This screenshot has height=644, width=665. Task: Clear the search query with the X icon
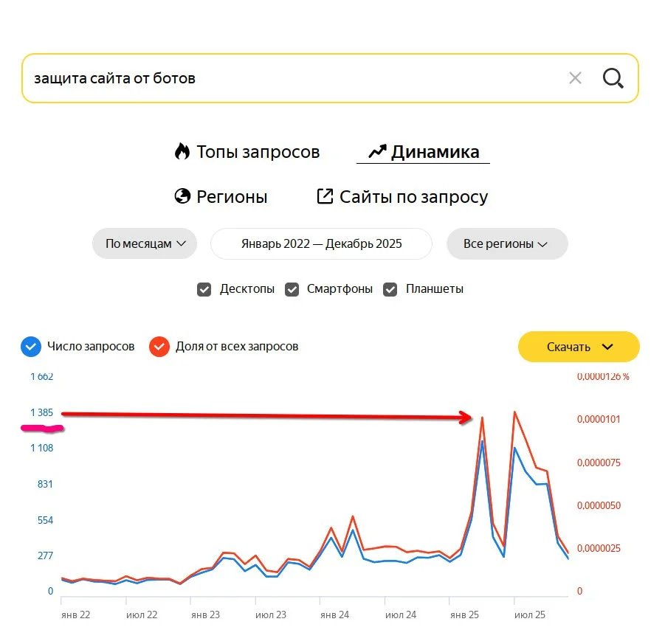tap(575, 77)
